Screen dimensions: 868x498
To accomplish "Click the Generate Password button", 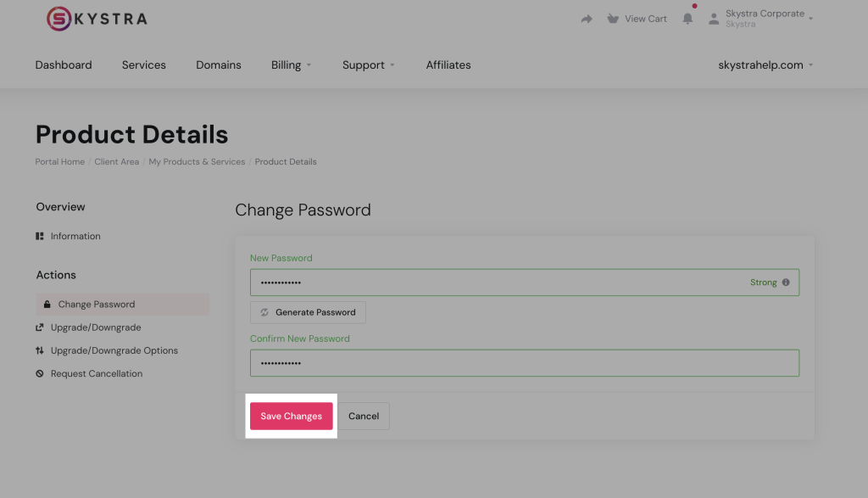I will click(308, 312).
